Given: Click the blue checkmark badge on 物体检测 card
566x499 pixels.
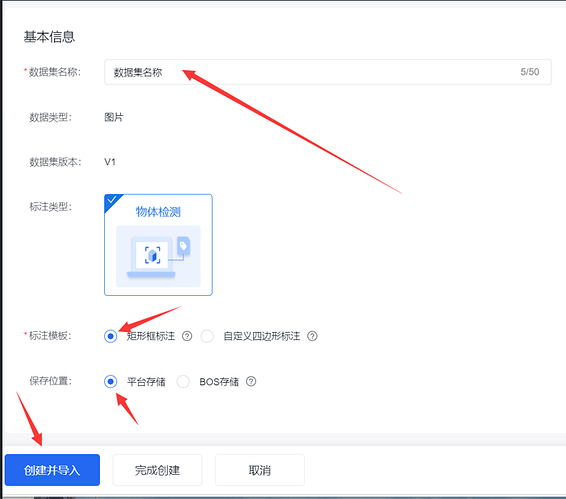Looking at the screenshot, I should pyautogui.click(x=112, y=201).
